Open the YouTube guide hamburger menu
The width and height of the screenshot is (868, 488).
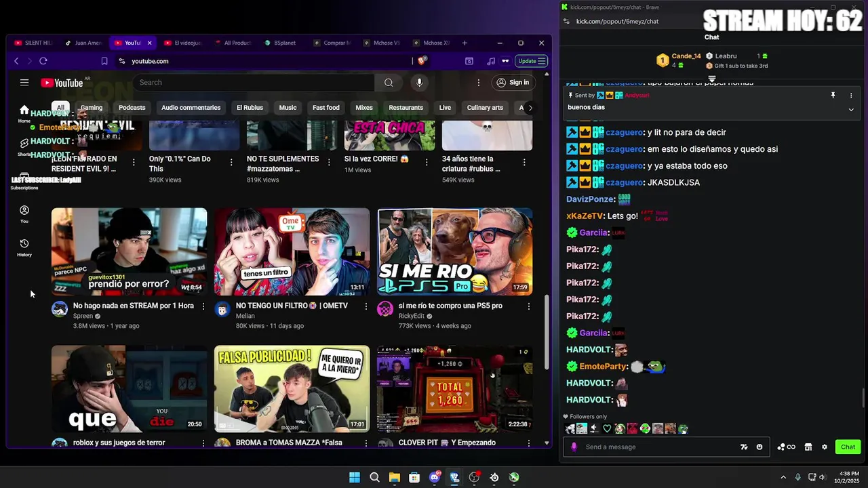pos(24,83)
